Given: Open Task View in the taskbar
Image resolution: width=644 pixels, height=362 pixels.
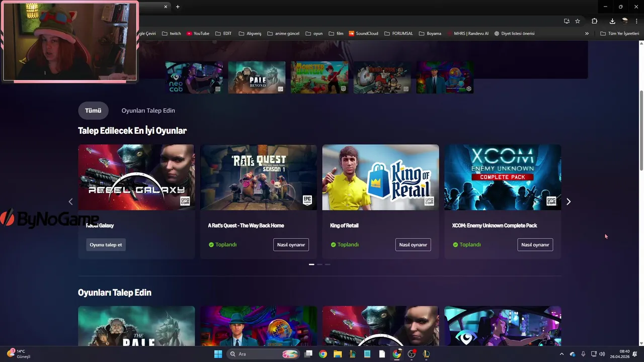Looking at the screenshot, I should (308, 354).
